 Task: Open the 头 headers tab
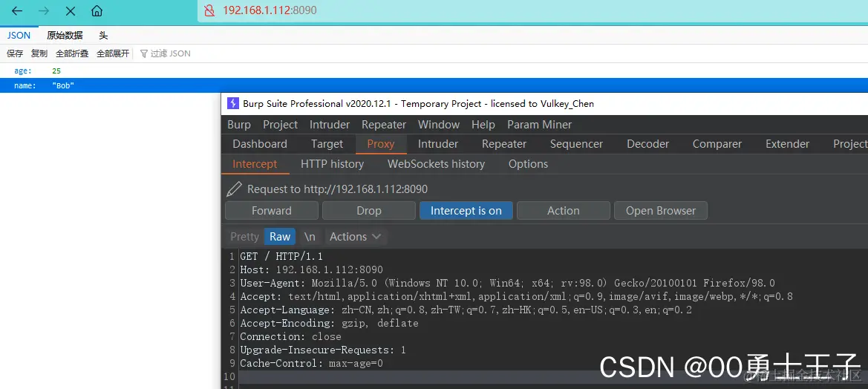(103, 36)
